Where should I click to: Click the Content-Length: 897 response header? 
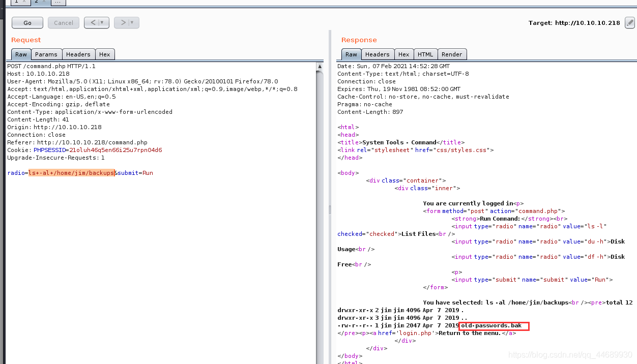point(370,112)
